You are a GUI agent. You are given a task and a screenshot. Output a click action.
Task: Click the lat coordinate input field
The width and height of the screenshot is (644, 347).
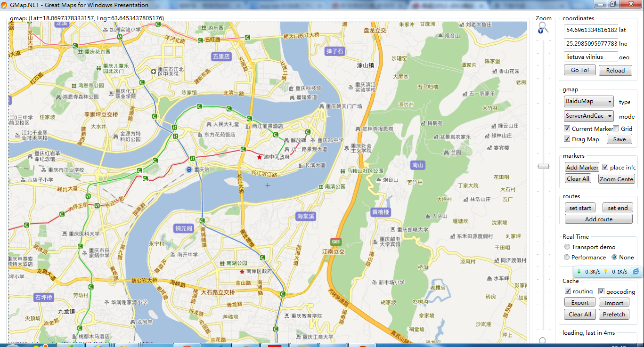coord(591,30)
